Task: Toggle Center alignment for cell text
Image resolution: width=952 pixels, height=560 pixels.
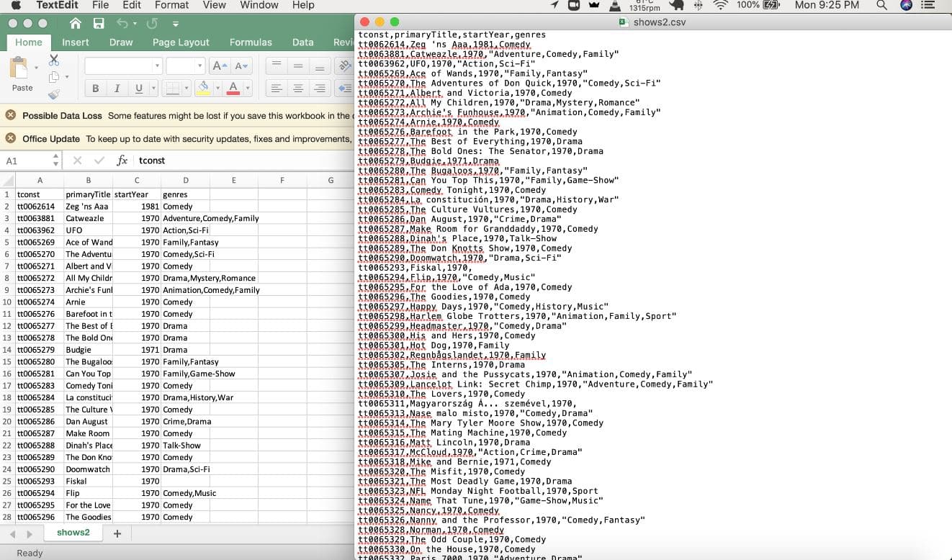Action: pyautogui.click(x=297, y=89)
